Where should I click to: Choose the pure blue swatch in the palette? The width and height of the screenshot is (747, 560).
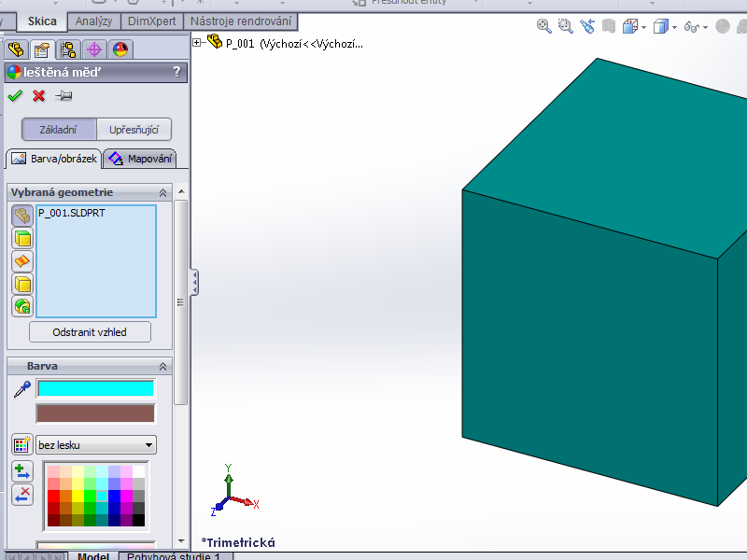click(x=114, y=497)
